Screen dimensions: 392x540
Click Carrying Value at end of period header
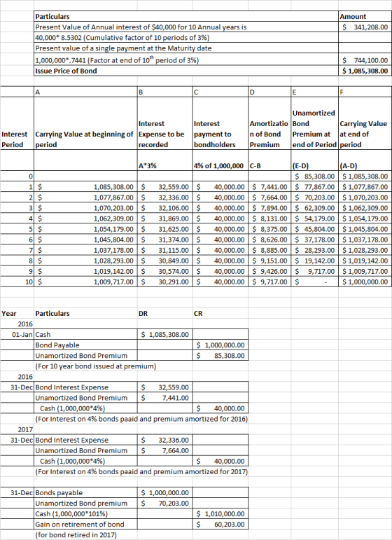pyautogui.click(x=365, y=123)
